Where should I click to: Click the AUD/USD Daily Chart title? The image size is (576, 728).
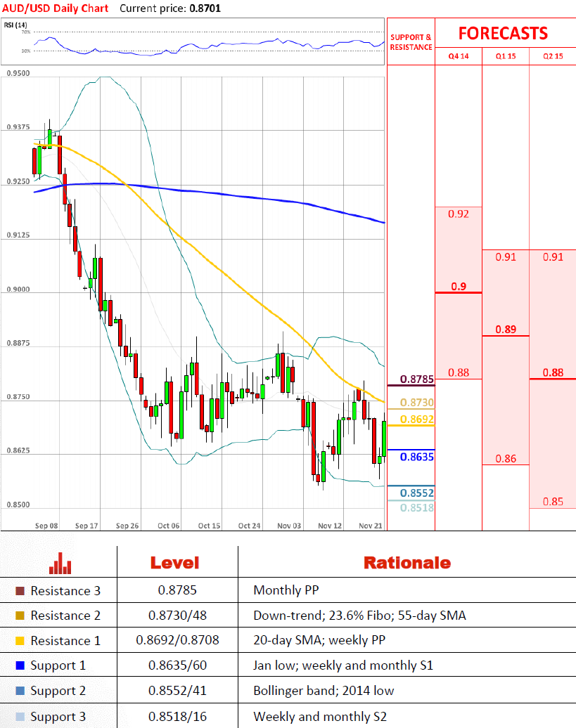pos(56,8)
